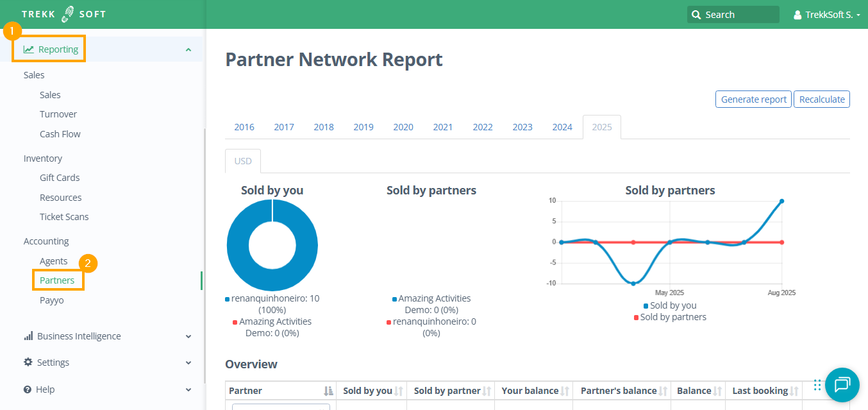Screen dimensions: 868x410
Task: Switch to the 2019 year tab
Action: 363,127
